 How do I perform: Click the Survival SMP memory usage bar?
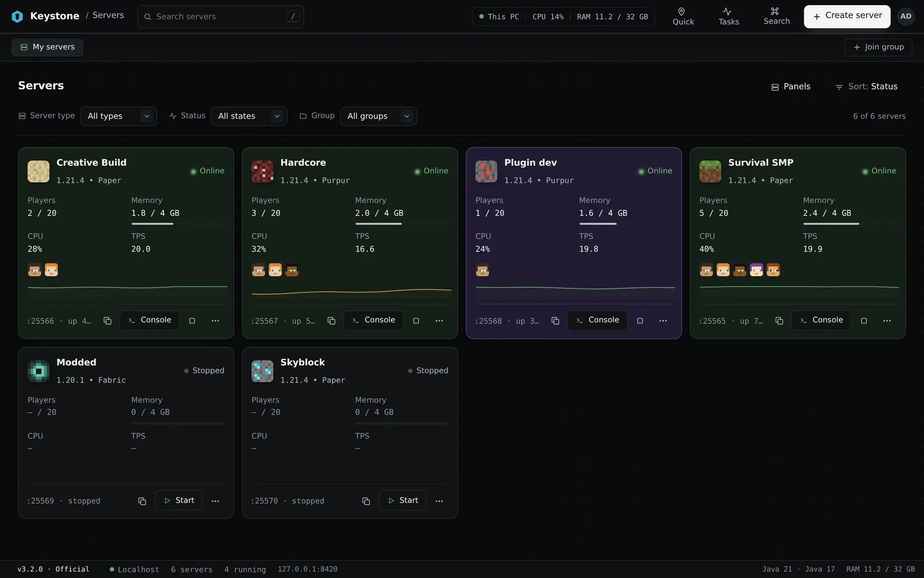tap(849, 224)
